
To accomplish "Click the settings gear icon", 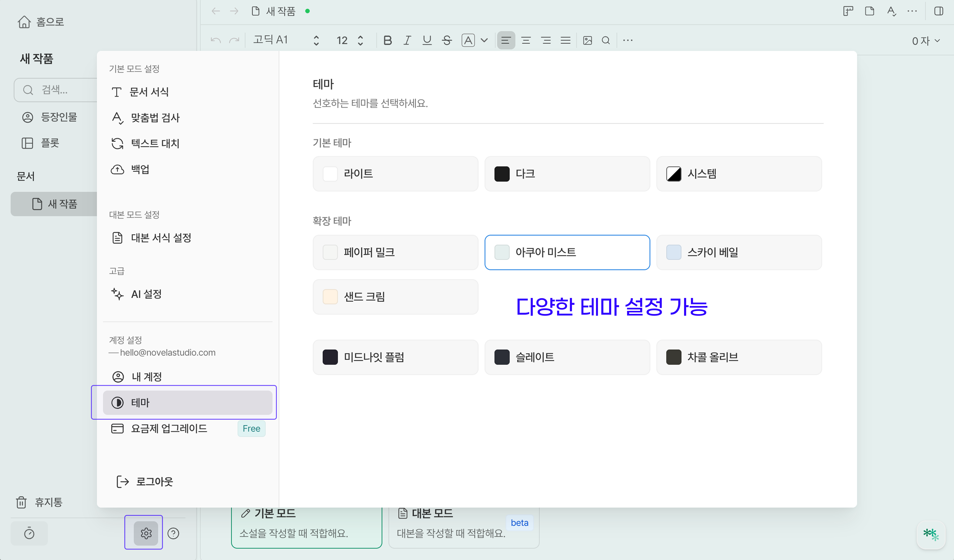I will (146, 533).
